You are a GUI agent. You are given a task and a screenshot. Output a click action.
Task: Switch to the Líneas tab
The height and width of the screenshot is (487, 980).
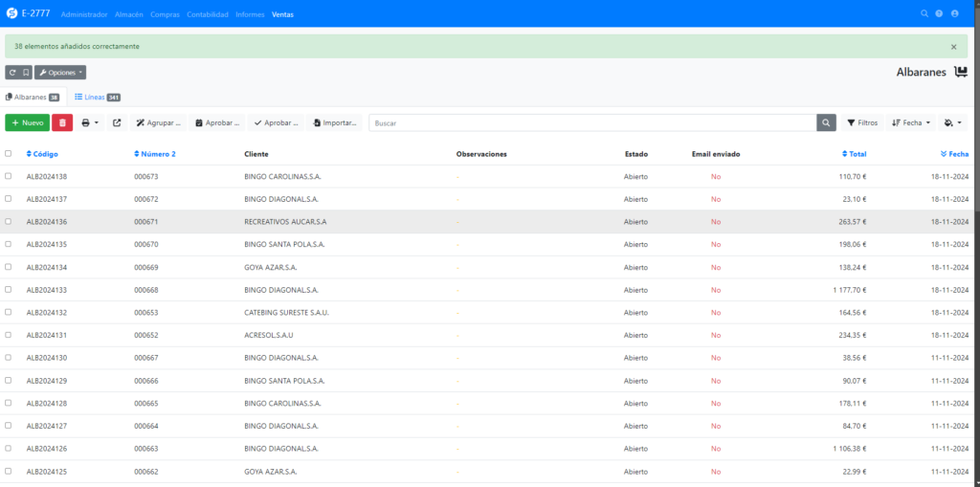pos(97,97)
